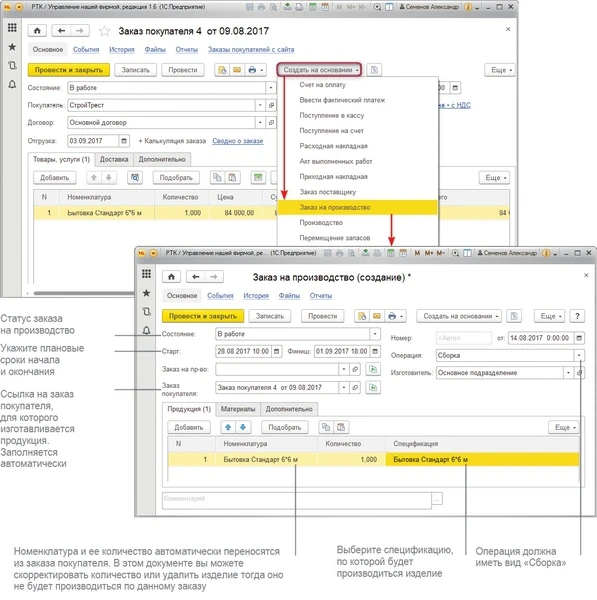Open history clipboard icon in left sidebar of production order
The width and height of the screenshot is (597, 600).
[146, 311]
